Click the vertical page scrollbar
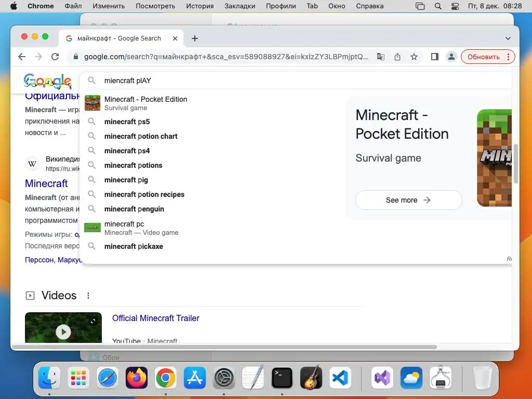 tap(516, 164)
